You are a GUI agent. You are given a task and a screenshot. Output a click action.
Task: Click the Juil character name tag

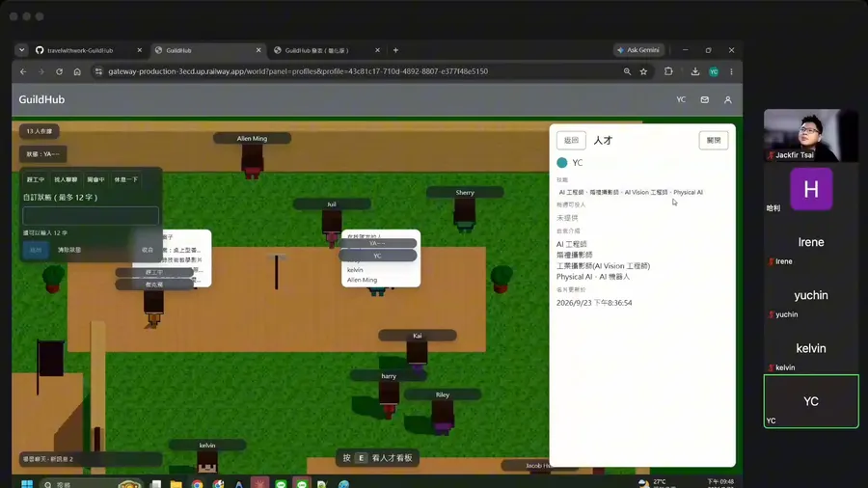tap(332, 204)
